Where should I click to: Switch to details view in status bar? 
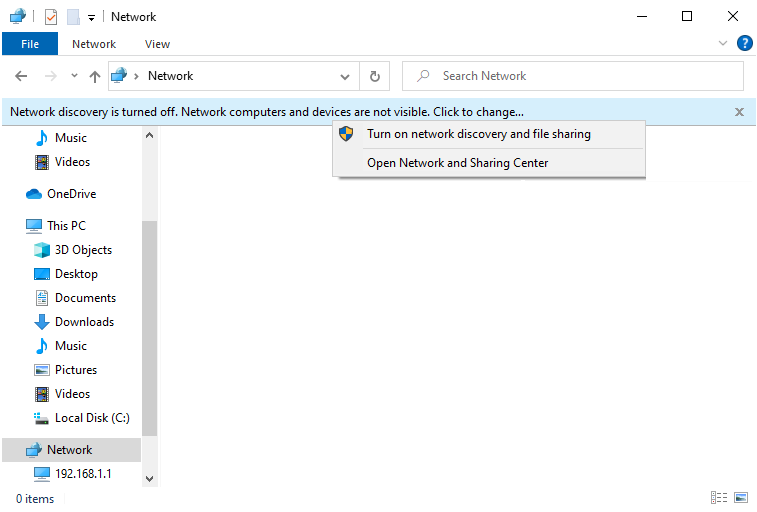coord(719,497)
